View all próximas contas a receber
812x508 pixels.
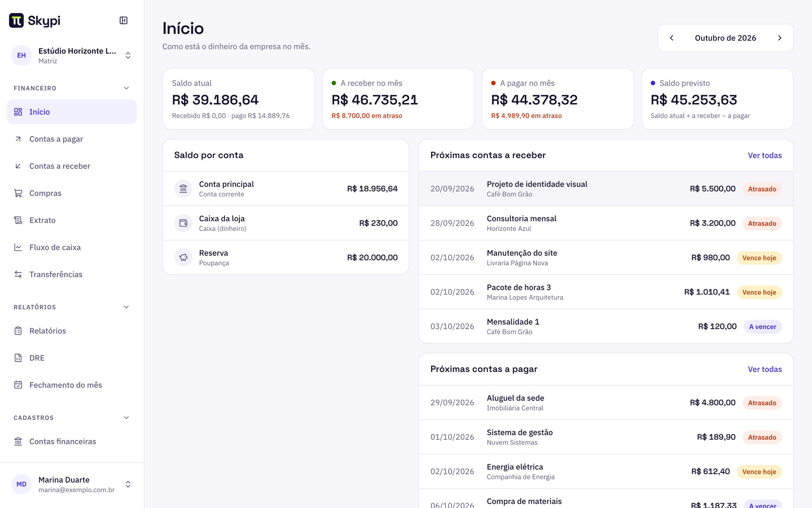pos(764,155)
